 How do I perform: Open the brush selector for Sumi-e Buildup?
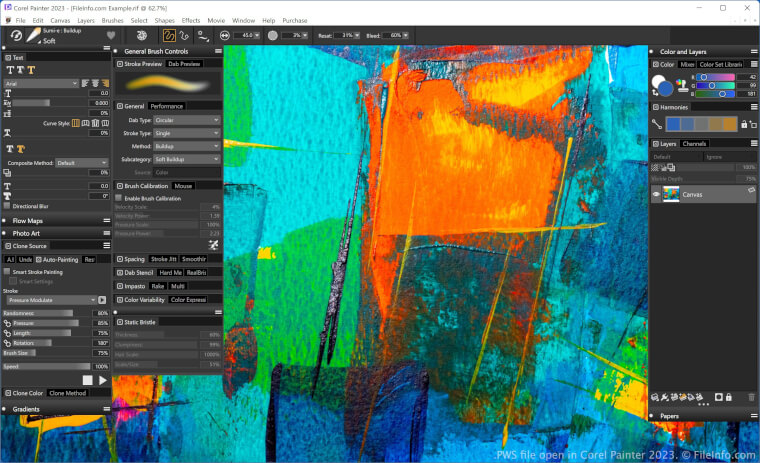point(33,35)
